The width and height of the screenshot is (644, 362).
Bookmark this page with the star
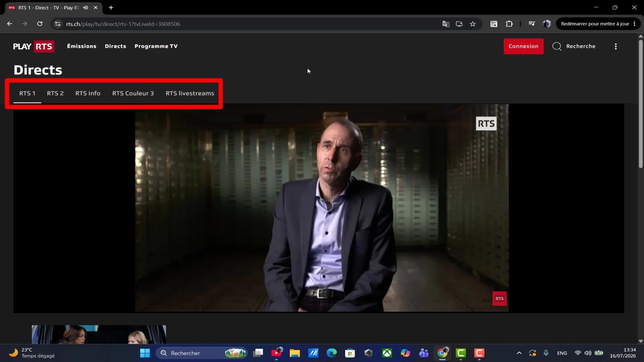472,24
